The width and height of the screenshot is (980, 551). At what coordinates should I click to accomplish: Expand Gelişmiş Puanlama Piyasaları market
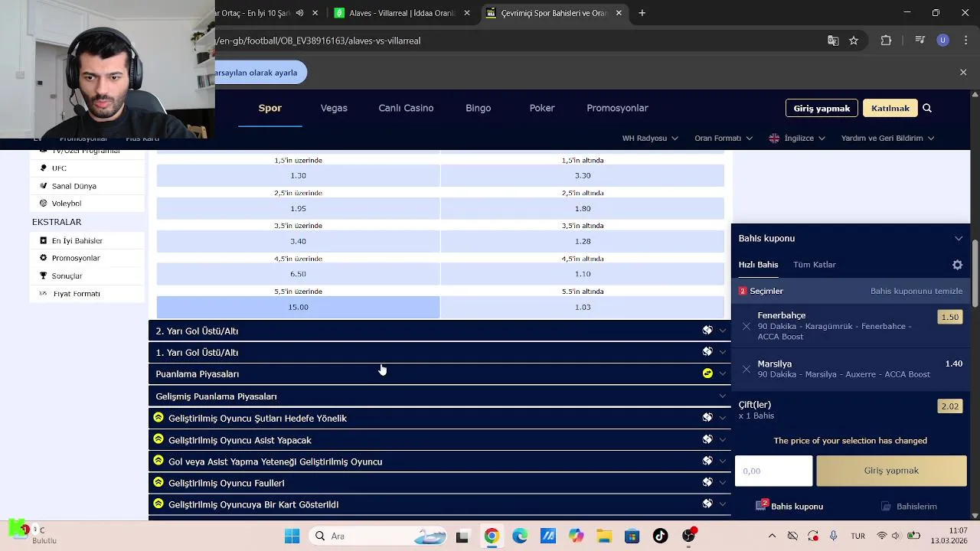(439, 396)
